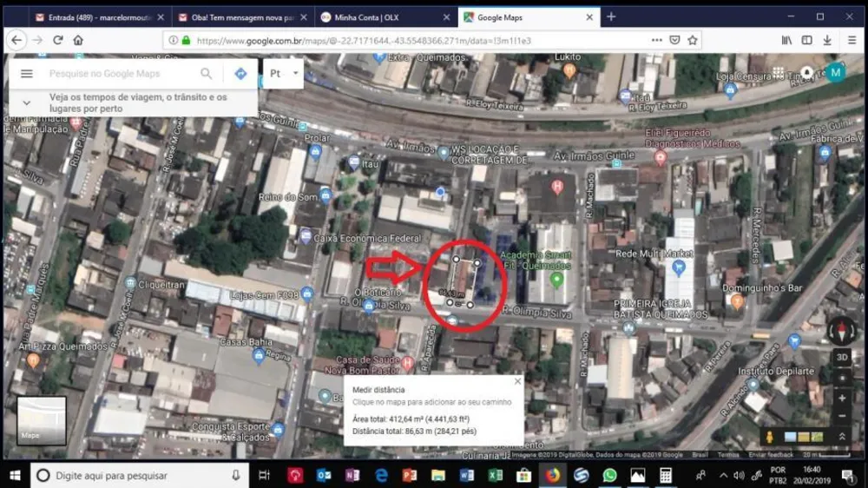The height and width of the screenshot is (488, 868).
Task: Click the compass icon on the map
Action: click(x=842, y=330)
